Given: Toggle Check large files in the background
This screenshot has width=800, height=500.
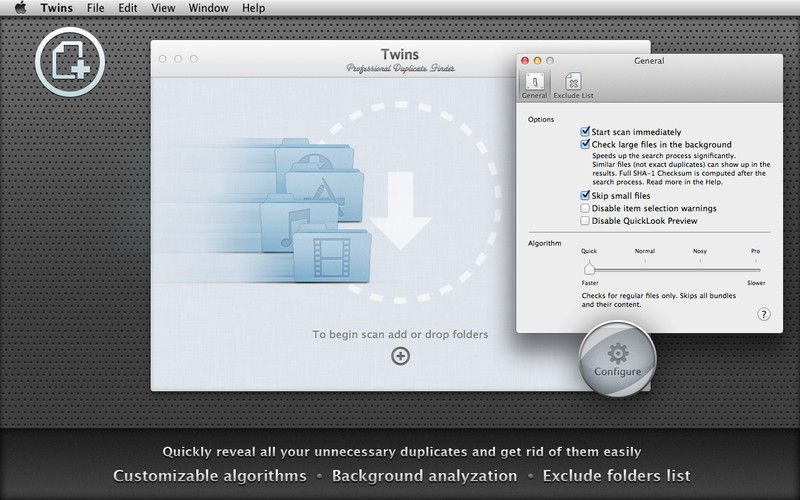Looking at the screenshot, I should point(585,144).
